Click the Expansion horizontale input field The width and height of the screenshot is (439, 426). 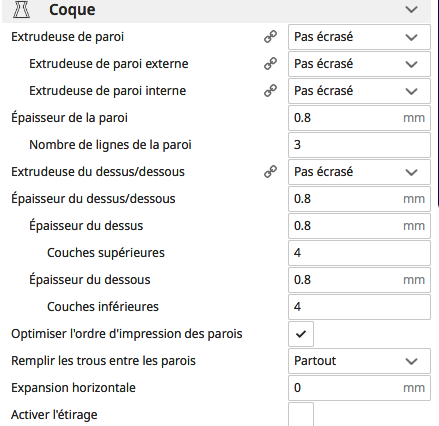coord(359,388)
